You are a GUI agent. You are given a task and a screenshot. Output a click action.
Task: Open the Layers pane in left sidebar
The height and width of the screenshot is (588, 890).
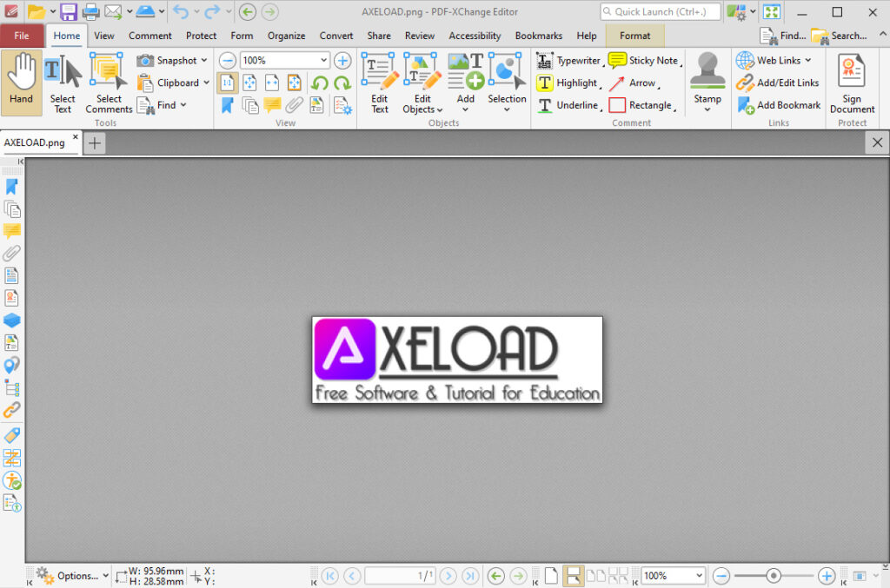pyautogui.click(x=11, y=320)
